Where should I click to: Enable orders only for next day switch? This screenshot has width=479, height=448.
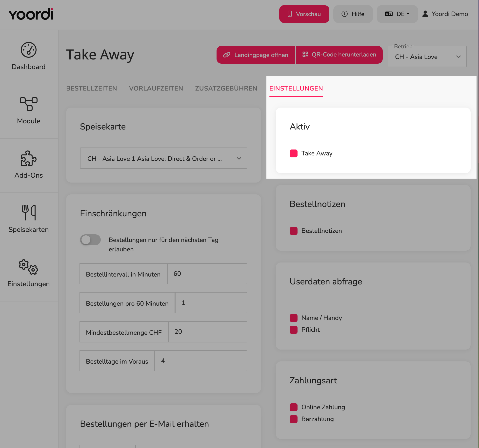[90, 240]
